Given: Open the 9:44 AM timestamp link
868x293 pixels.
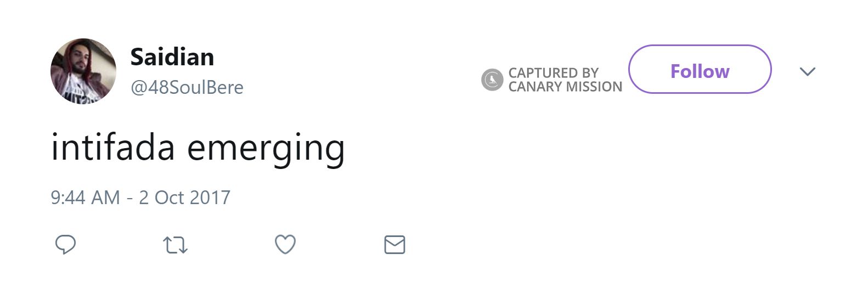Looking at the screenshot, I should 85,198.
